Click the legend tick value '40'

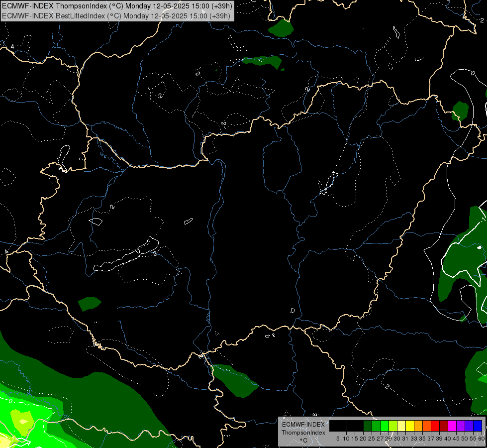tap(448, 439)
